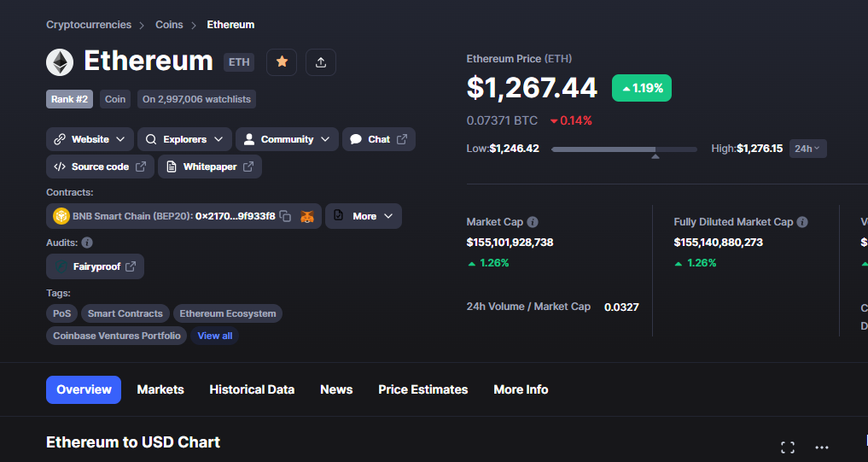Show Market Cap info tooltip icon

tap(533, 222)
